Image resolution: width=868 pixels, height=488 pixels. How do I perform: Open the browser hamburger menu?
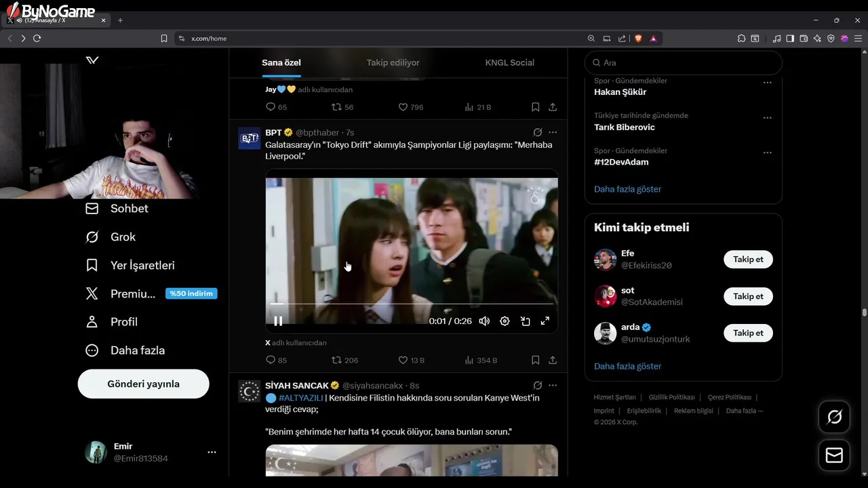[x=858, y=39]
